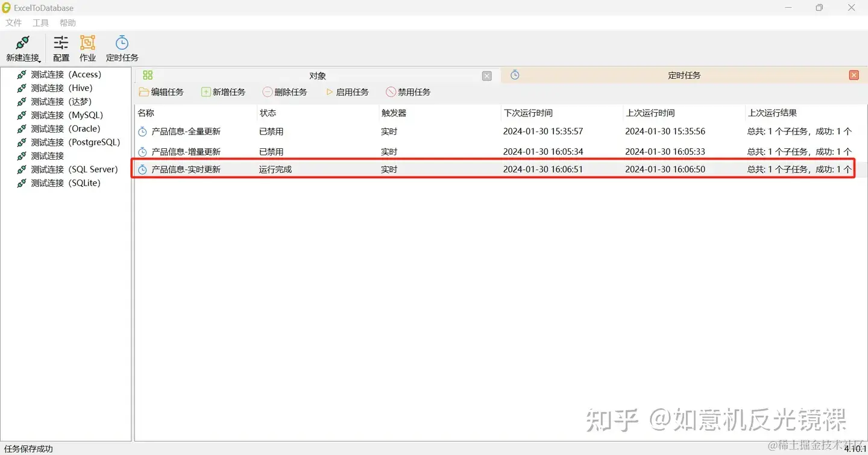This screenshot has height=455, width=868.
Task: Sort by the 下次运行时间 column header
Action: click(528, 113)
